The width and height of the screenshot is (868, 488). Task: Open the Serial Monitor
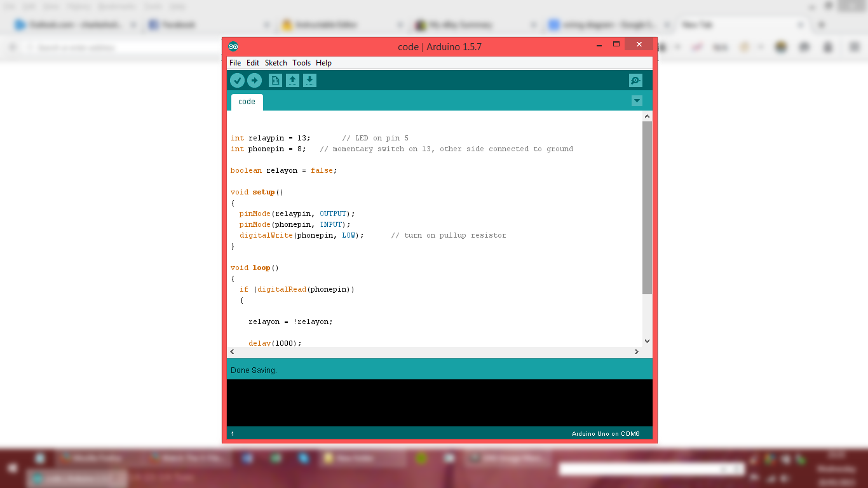635,81
